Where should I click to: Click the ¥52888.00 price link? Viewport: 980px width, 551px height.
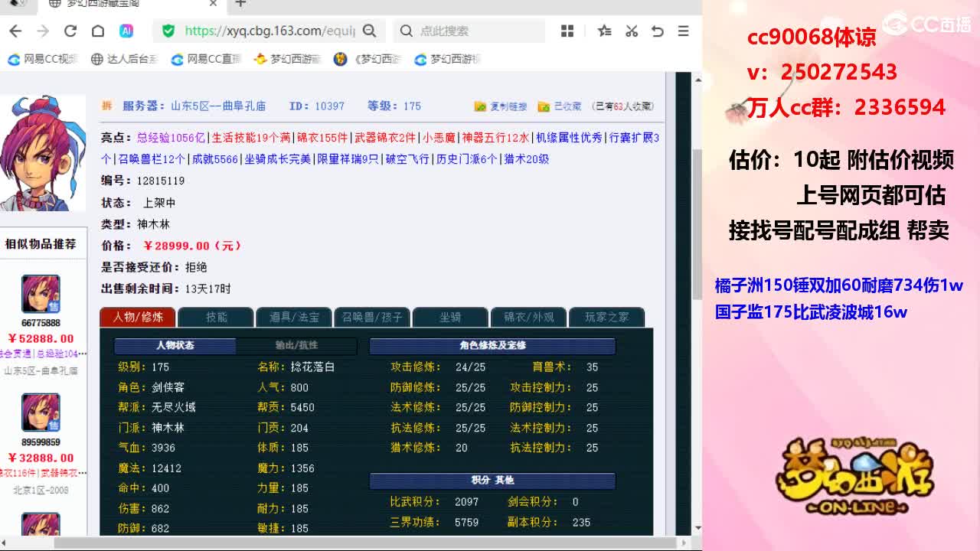pyautogui.click(x=41, y=338)
